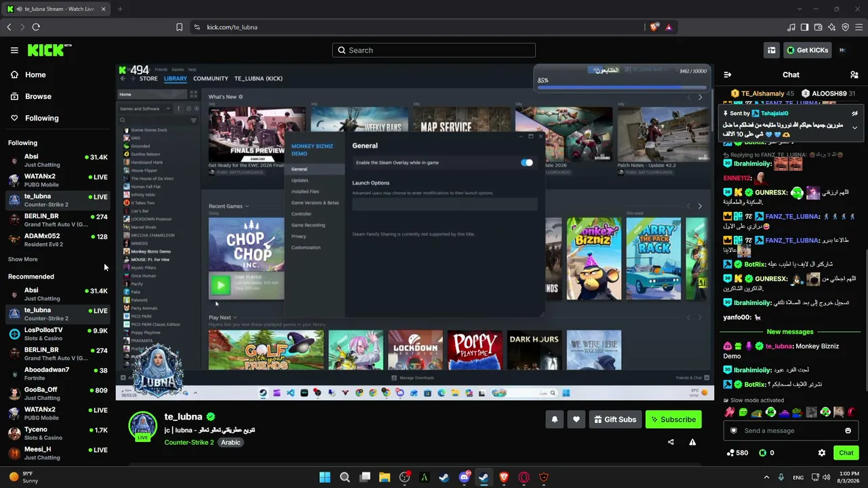Share the stream using the share icon
This screenshot has width=868, height=488.
671,442
